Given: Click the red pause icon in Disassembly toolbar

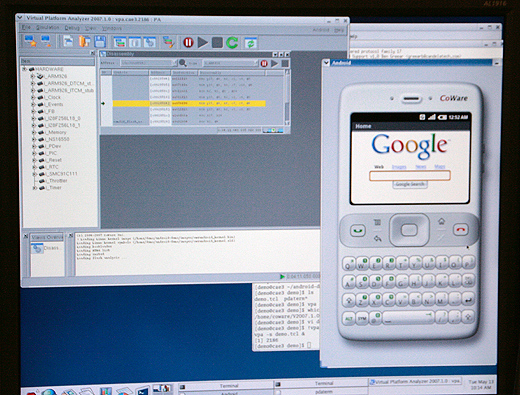Looking at the screenshot, I should point(264,63).
